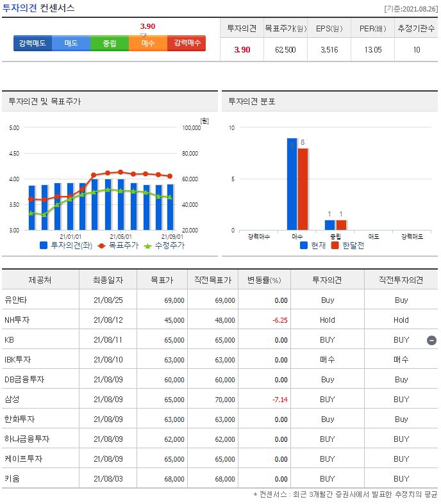This screenshot has width=441, height=504.
Task: Select 한화투자 provider row name
Action: click(19, 419)
